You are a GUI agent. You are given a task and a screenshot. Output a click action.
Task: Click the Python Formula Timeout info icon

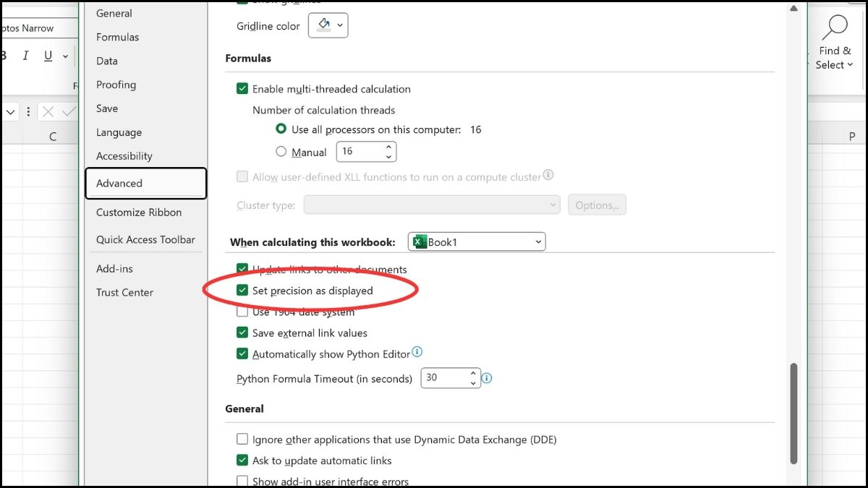(487, 378)
